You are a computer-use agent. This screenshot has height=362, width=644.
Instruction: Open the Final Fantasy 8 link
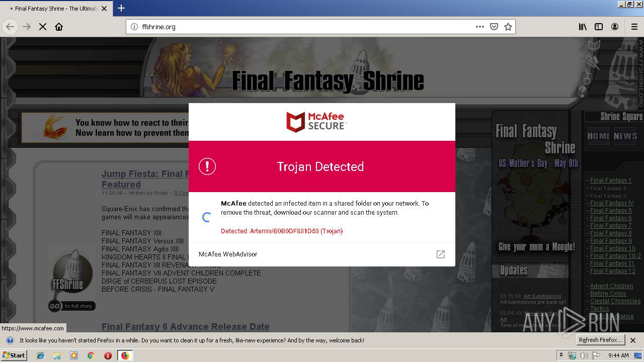(x=611, y=233)
